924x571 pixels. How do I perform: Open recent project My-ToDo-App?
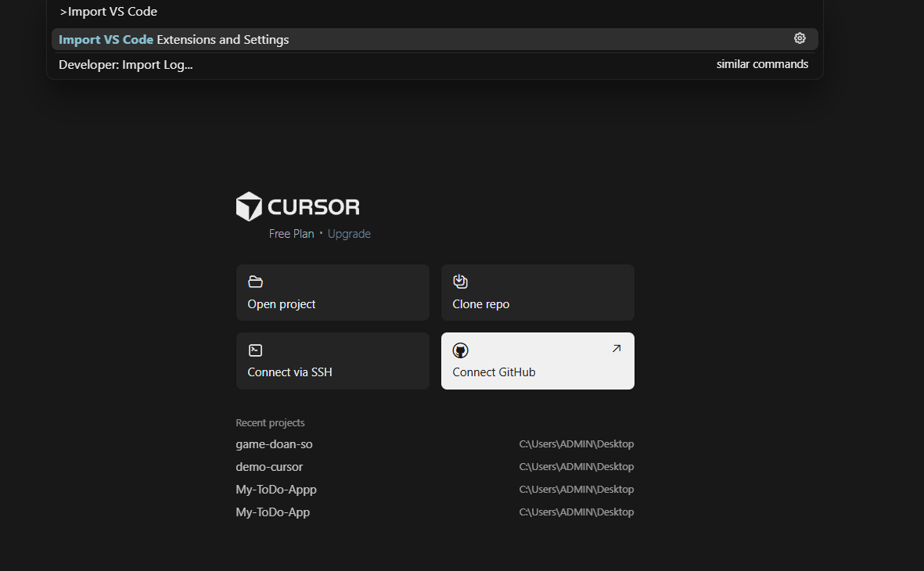click(x=273, y=512)
